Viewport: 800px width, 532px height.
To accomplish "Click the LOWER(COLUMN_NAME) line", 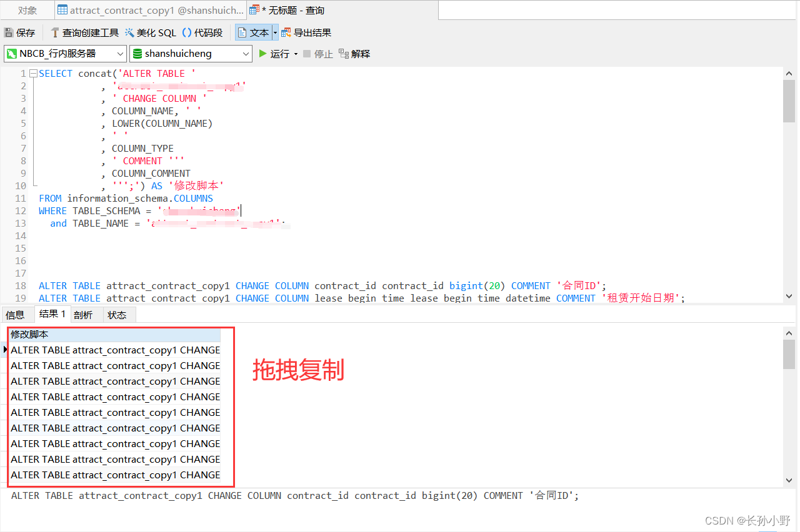I will 162,123.
